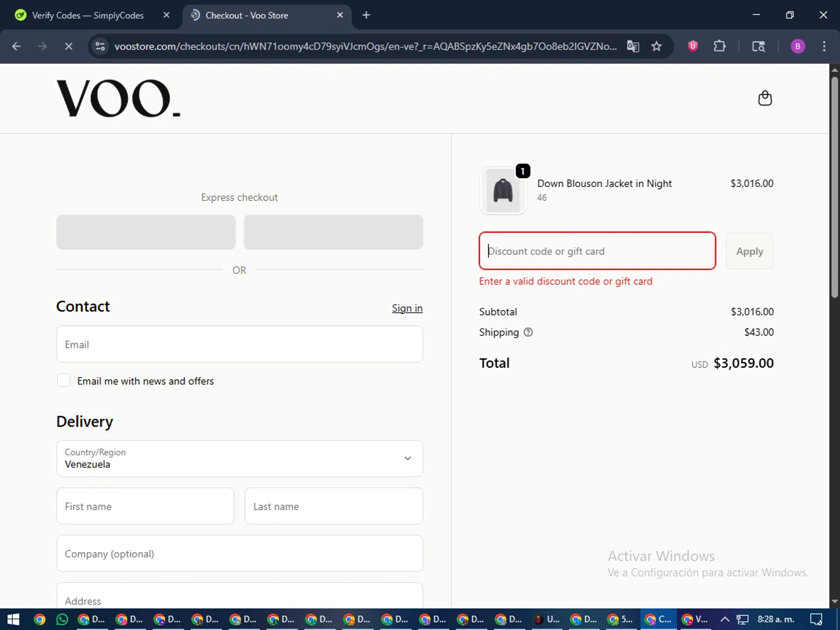Screen dimensions: 840x630
Task: Click the Sign in link
Action: click(x=407, y=308)
